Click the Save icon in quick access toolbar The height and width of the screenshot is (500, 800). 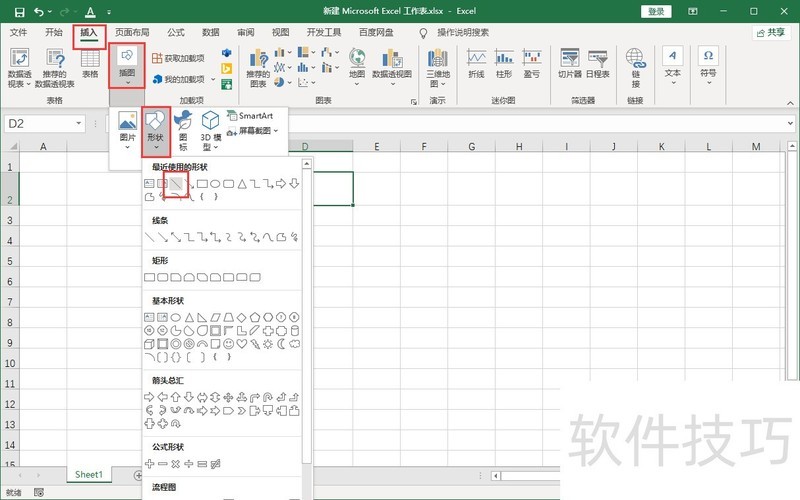[x=19, y=12]
